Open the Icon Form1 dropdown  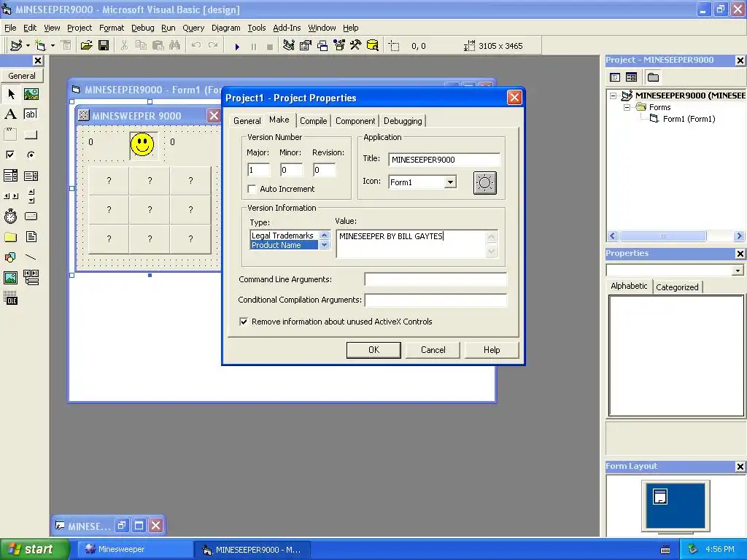450,182
